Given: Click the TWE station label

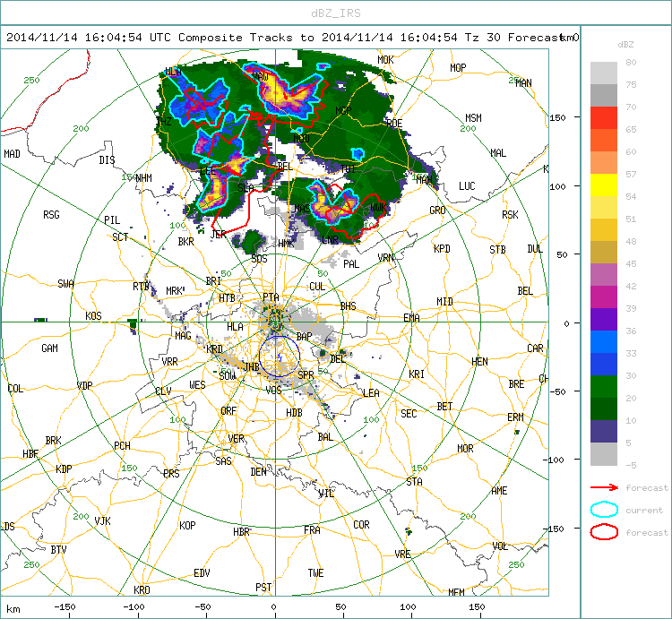Looking at the screenshot, I should (x=316, y=572).
